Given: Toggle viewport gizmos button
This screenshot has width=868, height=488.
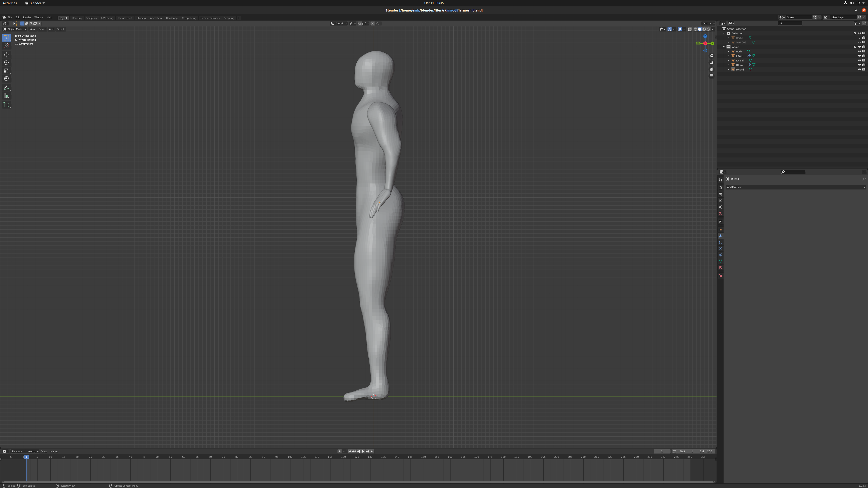Looking at the screenshot, I should pyautogui.click(x=670, y=29).
